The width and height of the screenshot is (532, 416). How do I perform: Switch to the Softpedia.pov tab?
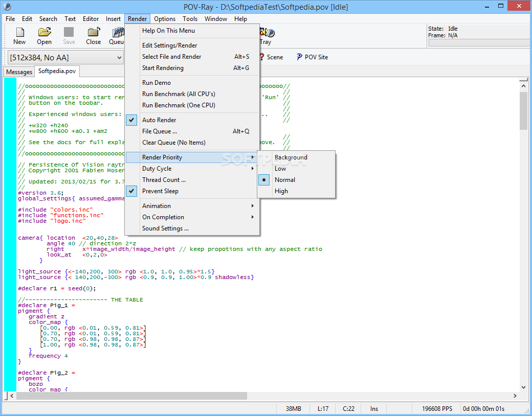[x=57, y=71]
